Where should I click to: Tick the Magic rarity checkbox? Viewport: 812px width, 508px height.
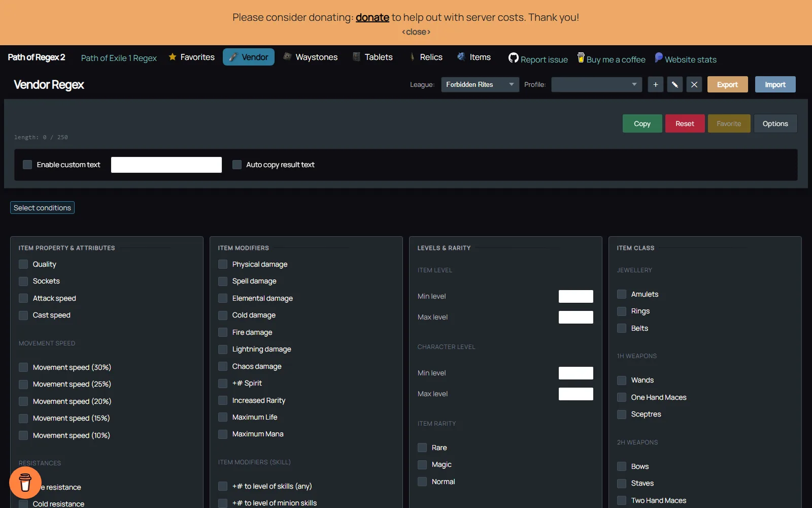[x=422, y=464]
